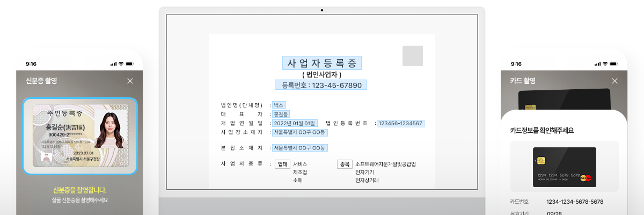
Task: Click the 대표자 value 홍길동
Action: point(281,114)
